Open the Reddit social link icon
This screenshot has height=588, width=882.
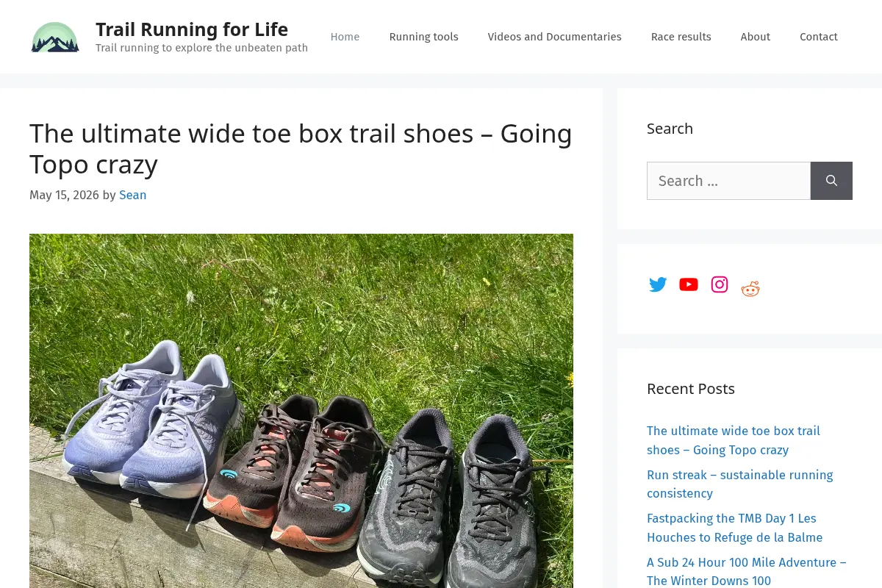pyautogui.click(x=750, y=289)
